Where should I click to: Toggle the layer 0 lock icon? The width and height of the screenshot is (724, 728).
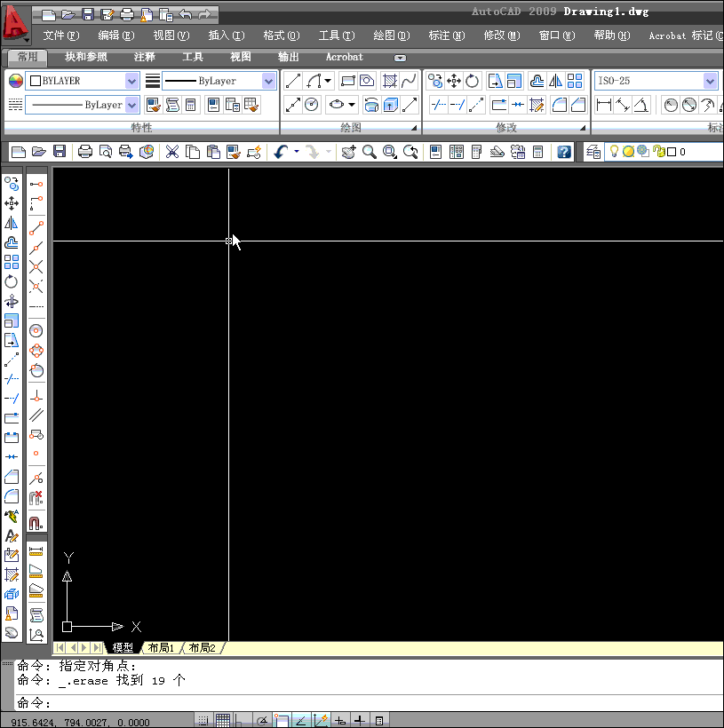coord(658,151)
